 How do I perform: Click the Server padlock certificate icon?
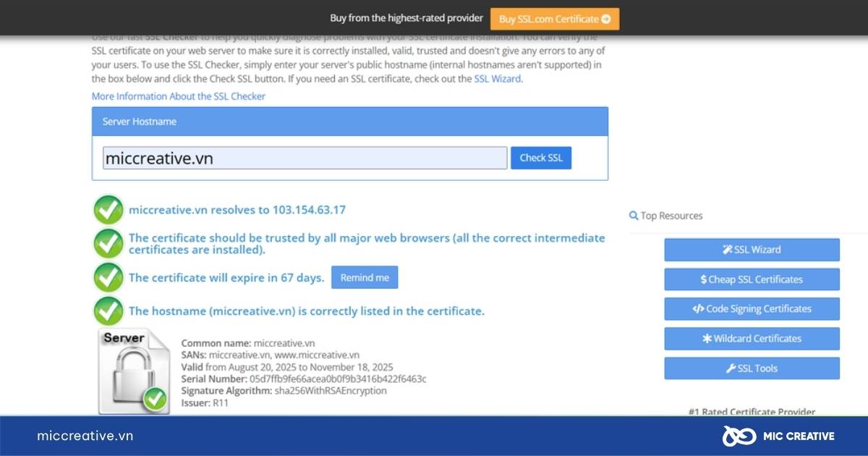[x=134, y=372]
